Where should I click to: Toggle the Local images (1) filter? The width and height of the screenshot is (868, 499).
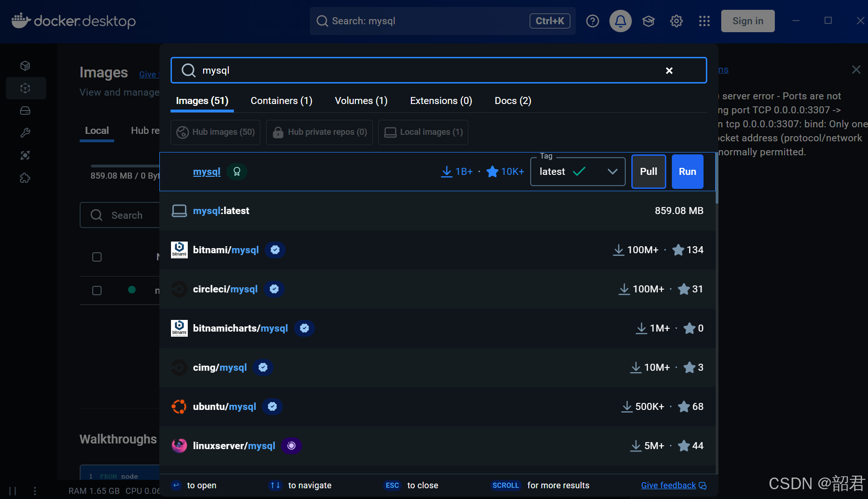(x=423, y=132)
